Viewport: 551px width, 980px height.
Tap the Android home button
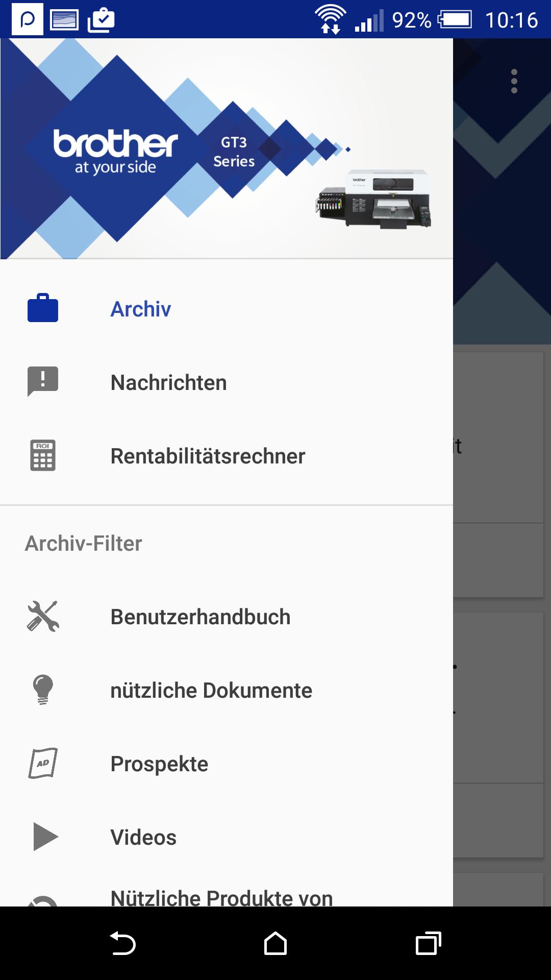(275, 943)
